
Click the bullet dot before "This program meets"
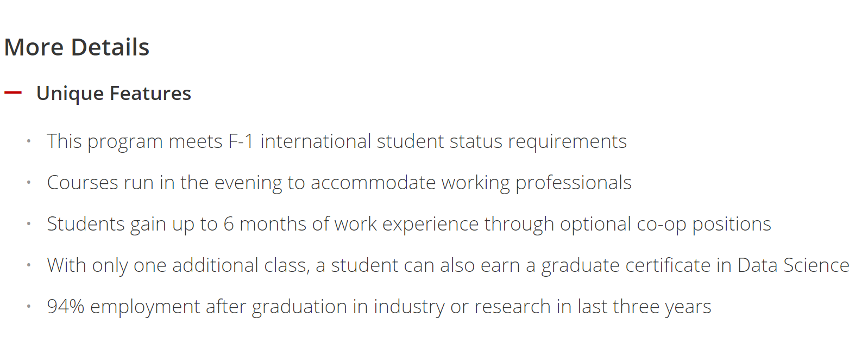29,141
